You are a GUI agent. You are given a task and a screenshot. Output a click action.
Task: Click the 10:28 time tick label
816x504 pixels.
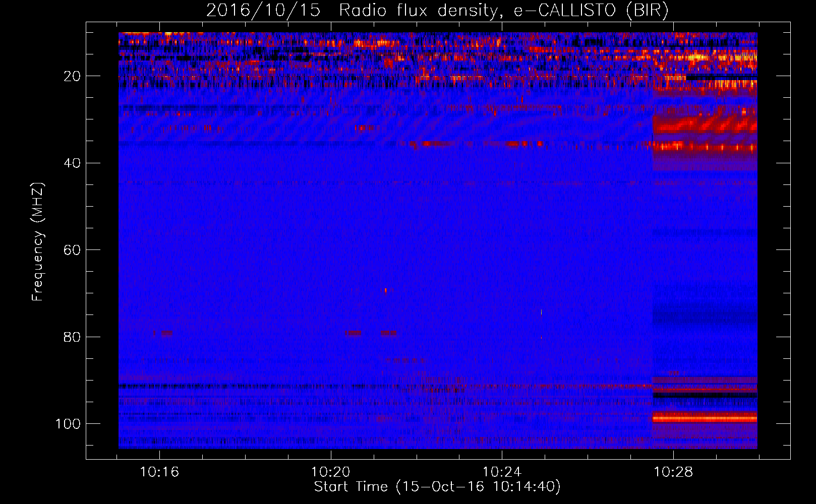point(673,472)
